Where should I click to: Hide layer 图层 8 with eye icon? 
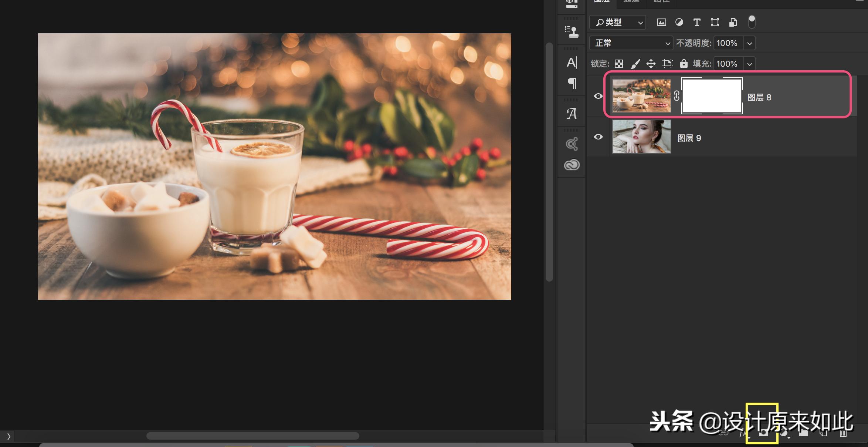[x=598, y=96]
